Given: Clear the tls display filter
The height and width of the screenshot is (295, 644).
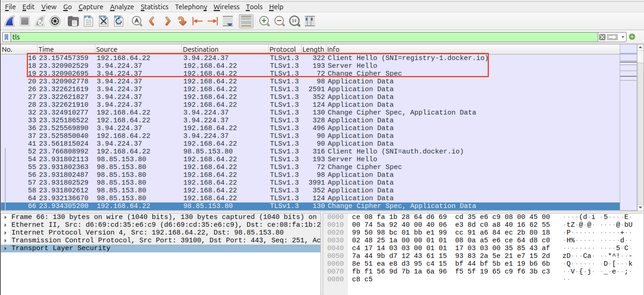Looking at the screenshot, I should point(602,37).
